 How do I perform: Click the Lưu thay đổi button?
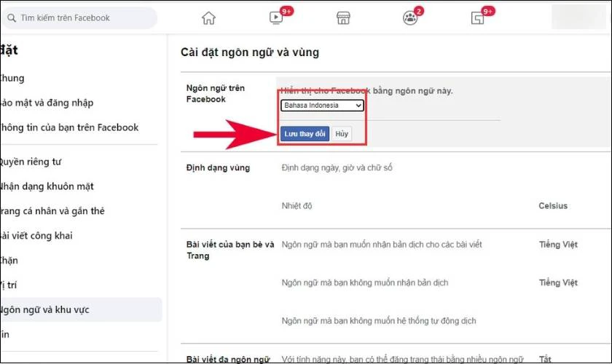(305, 134)
